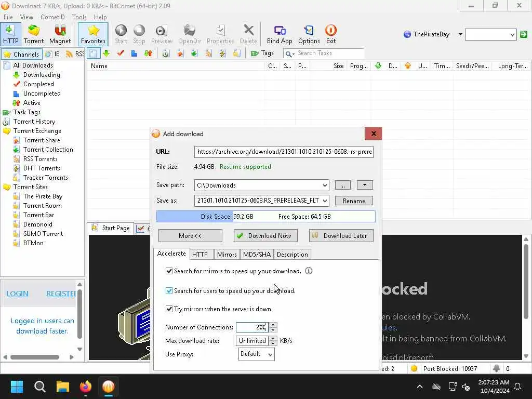
Task: Click the Bind App toolbar icon
Action: 280,34
